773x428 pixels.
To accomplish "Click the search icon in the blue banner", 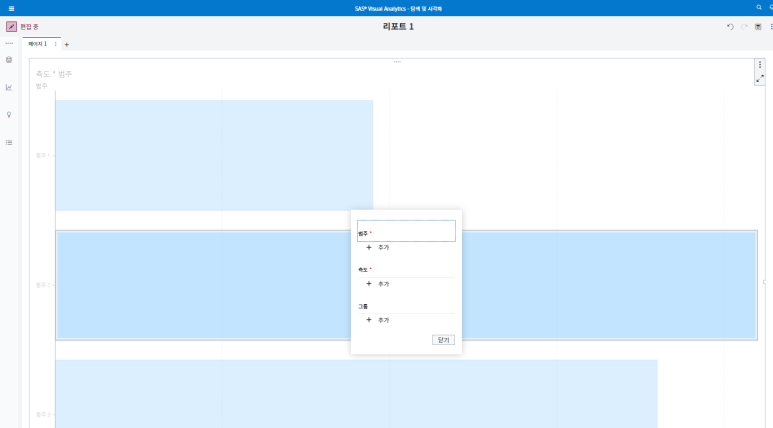I will tap(759, 7).
